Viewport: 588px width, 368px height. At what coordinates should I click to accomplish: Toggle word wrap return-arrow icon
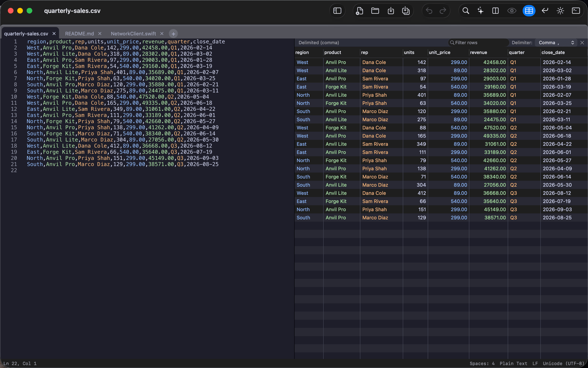pyautogui.click(x=545, y=11)
